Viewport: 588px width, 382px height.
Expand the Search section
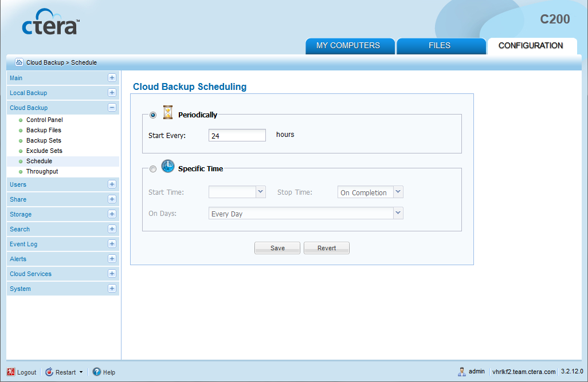(x=112, y=229)
